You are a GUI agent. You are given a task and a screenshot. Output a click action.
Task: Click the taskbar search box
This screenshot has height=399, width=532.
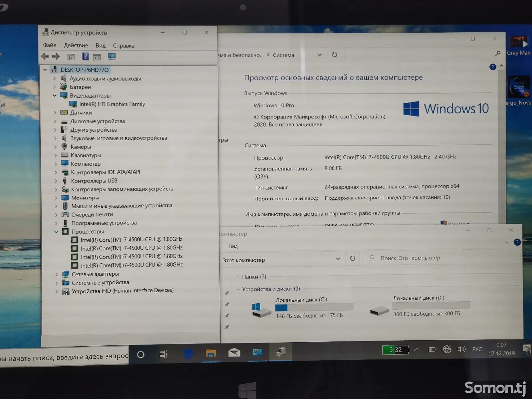(64, 357)
